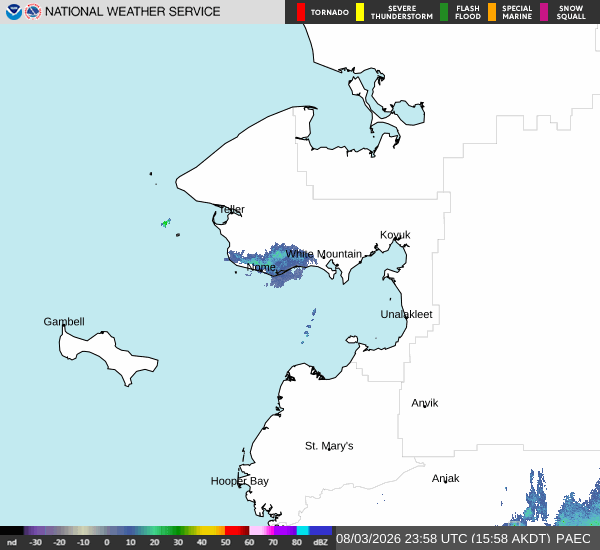The image size is (600, 550).
Task: Click the National Weather Service emblem
Action: pyautogui.click(x=33, y=12)
